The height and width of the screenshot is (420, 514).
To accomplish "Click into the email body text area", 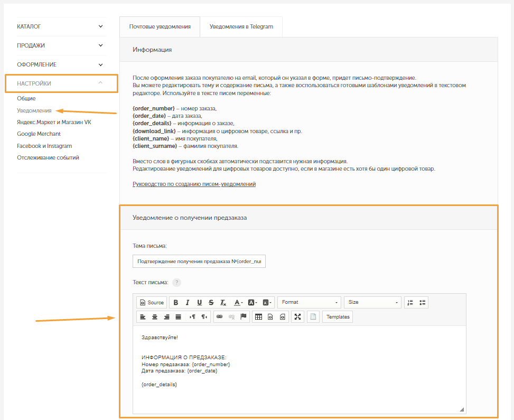I will pos(300,369).
